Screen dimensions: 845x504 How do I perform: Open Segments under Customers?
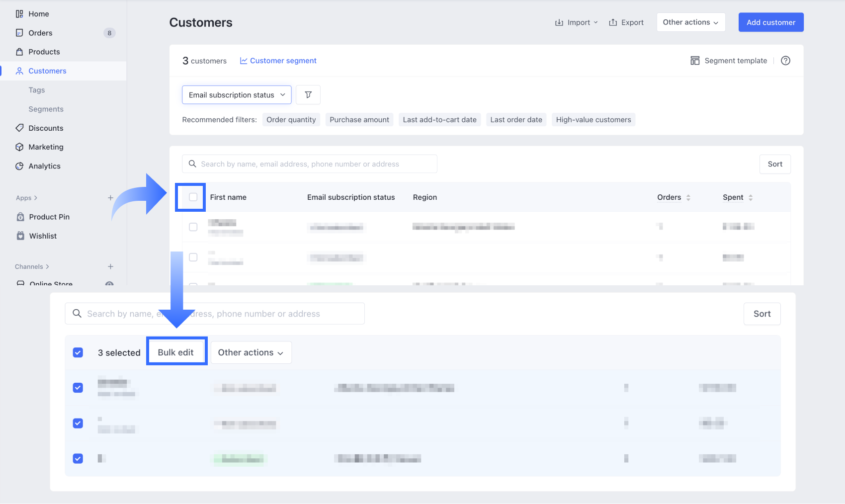tap(46, 109)
